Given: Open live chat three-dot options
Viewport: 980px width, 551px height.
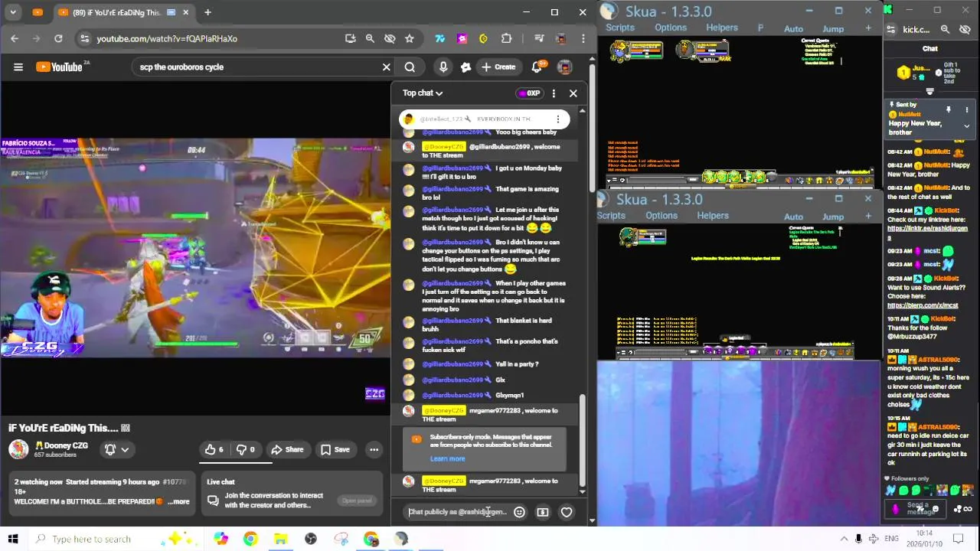Looking at the screenshot, I should click(x=554, y=93).
